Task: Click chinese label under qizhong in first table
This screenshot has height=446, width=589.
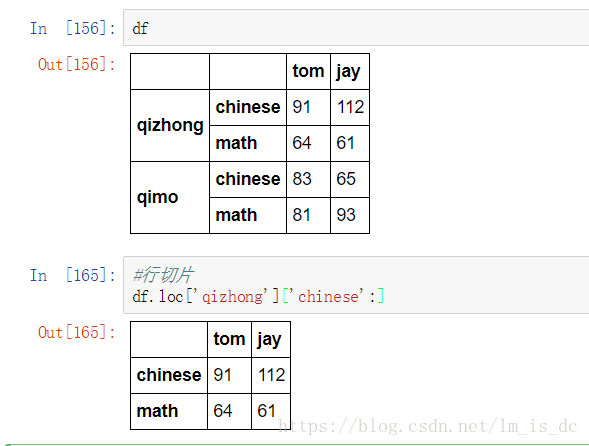Action: tap(248, 107)
